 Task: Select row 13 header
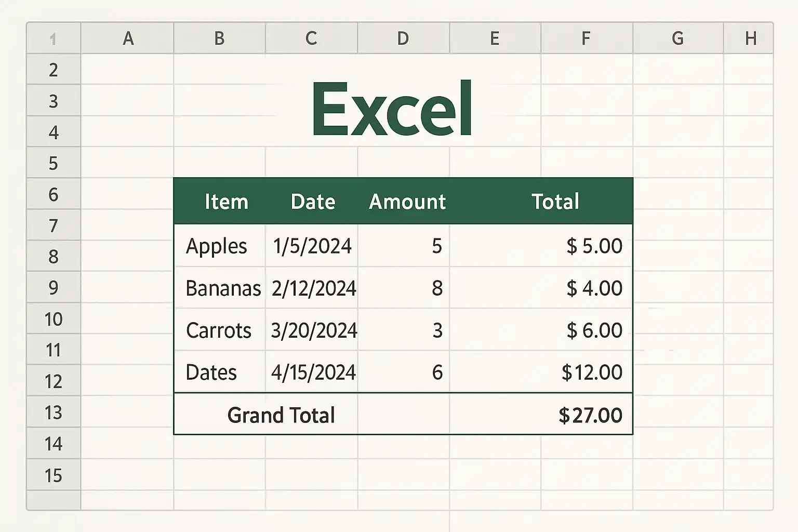coord(54,413)
